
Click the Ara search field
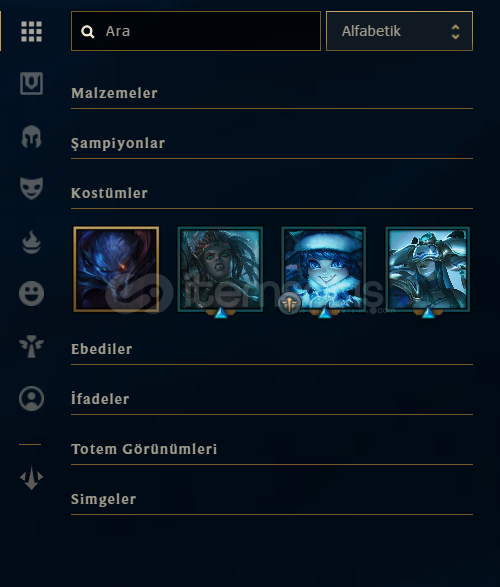[196, 31]
